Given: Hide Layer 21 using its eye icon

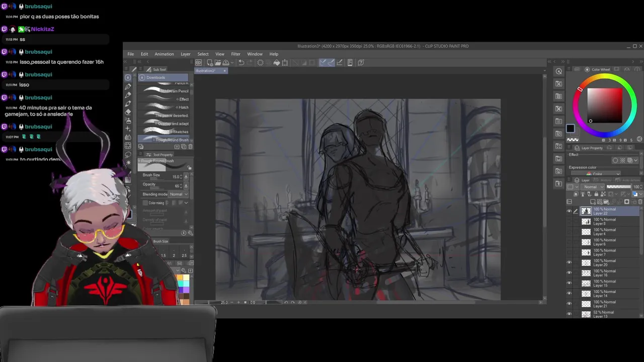Looking at the screenshot, I should 569,304.
